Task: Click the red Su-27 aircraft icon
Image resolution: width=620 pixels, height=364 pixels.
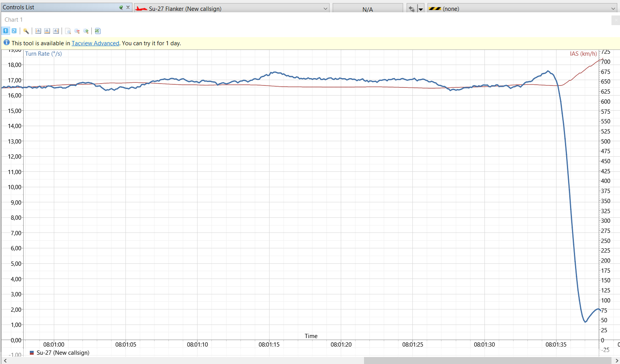Action: pyautogui.click(x=141, y=9)
